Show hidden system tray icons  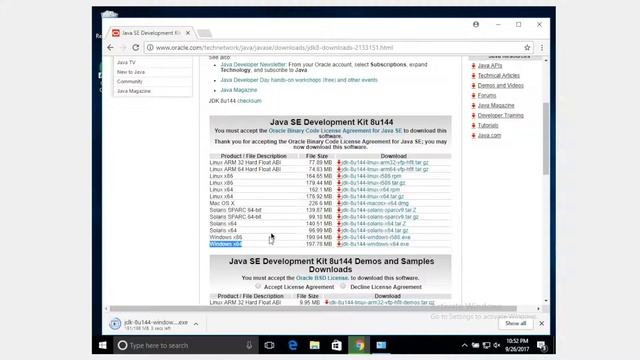(464, 345)
